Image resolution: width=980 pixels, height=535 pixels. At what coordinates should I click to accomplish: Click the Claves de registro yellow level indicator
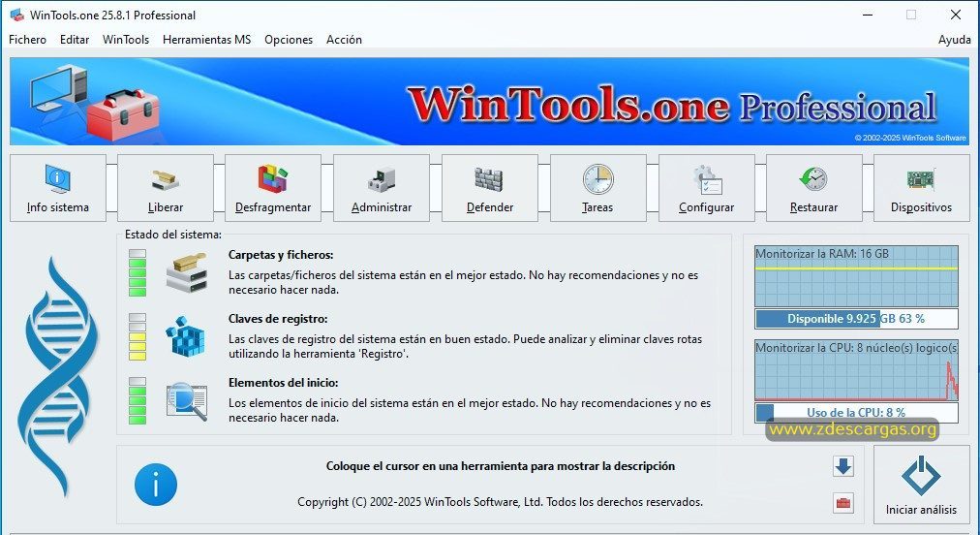pos(138,336)
